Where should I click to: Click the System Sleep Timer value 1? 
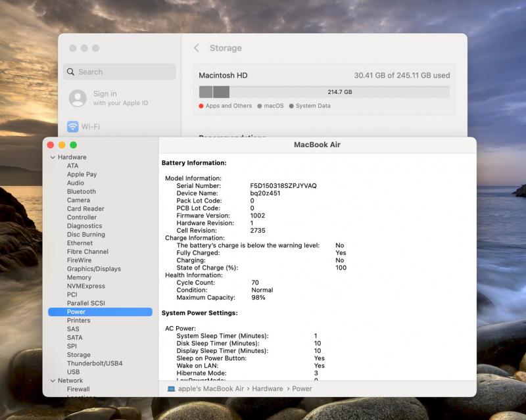(x=316, y=336)
